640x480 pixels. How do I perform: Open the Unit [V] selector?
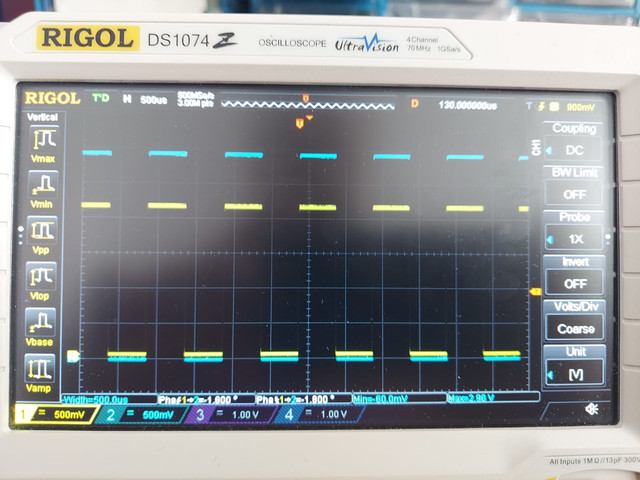click(x=575, y=366)
